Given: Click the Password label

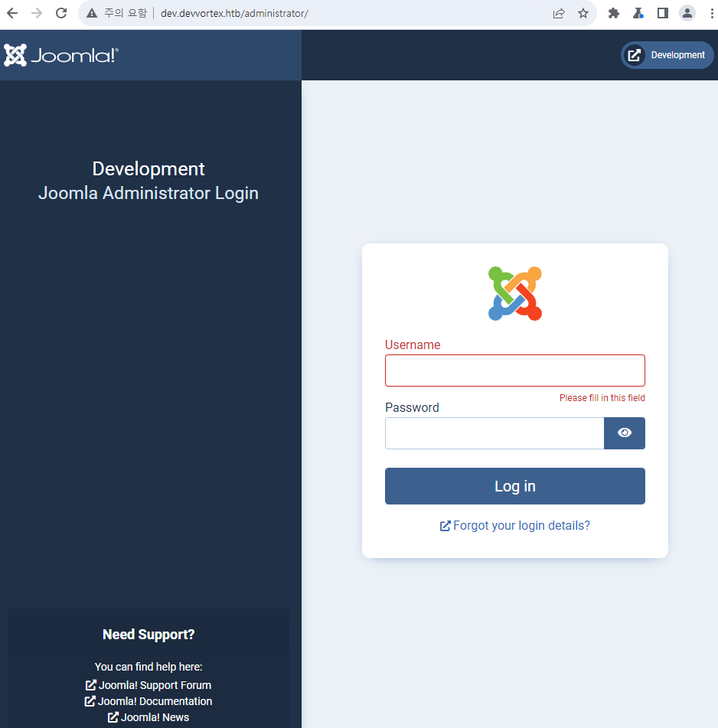Looking at the screenshot, I should (x=412, y=408).
